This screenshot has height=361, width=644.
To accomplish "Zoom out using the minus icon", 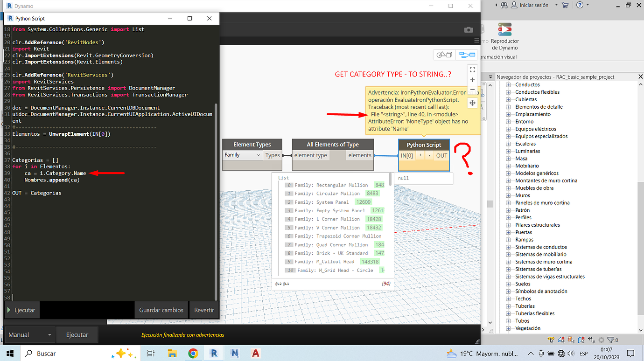I will tap(472, 90).
